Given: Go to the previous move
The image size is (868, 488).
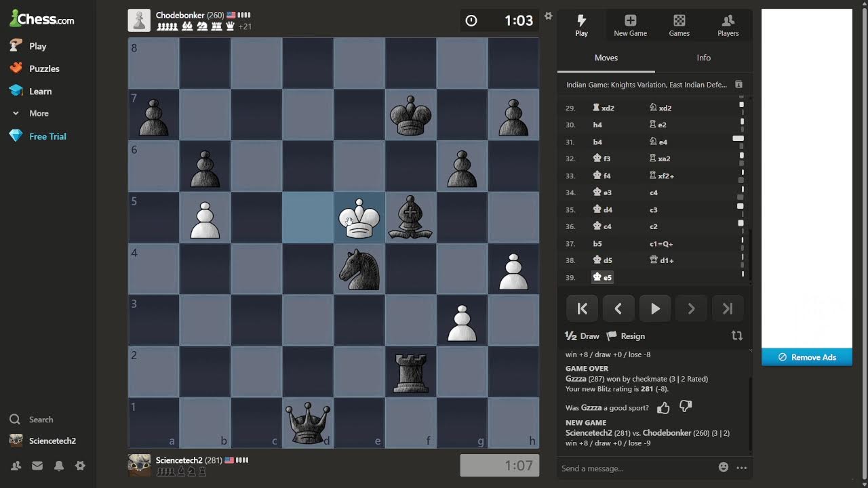Looking at the screenshot, I should click(618, 308).
